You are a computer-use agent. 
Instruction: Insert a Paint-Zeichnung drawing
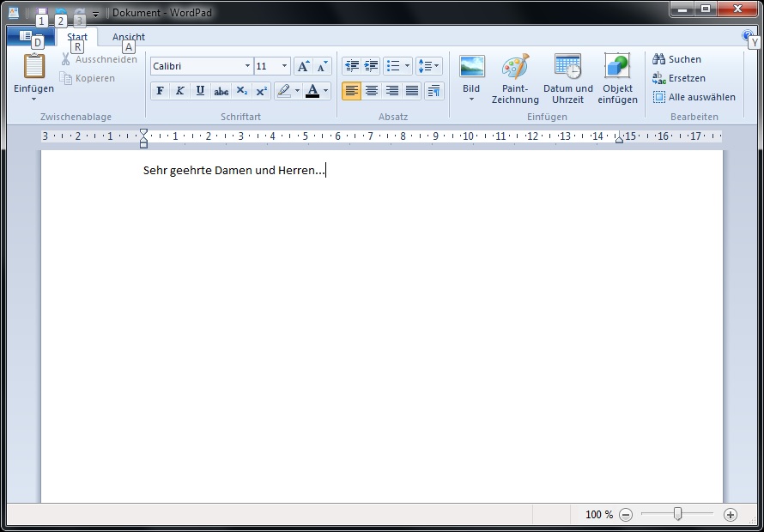tap(515, 79)
